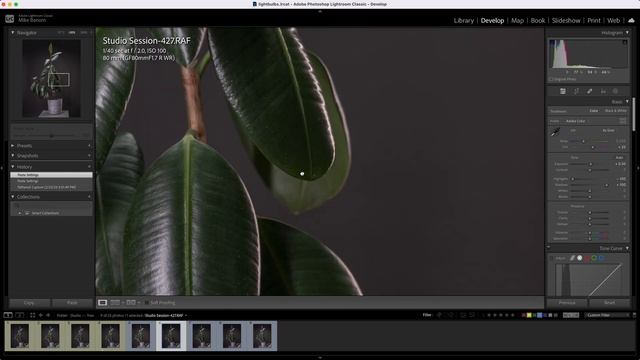This screenshot has width=640, height=360.
Task: Select the parametric curve icon
Action: click(573, 258)
